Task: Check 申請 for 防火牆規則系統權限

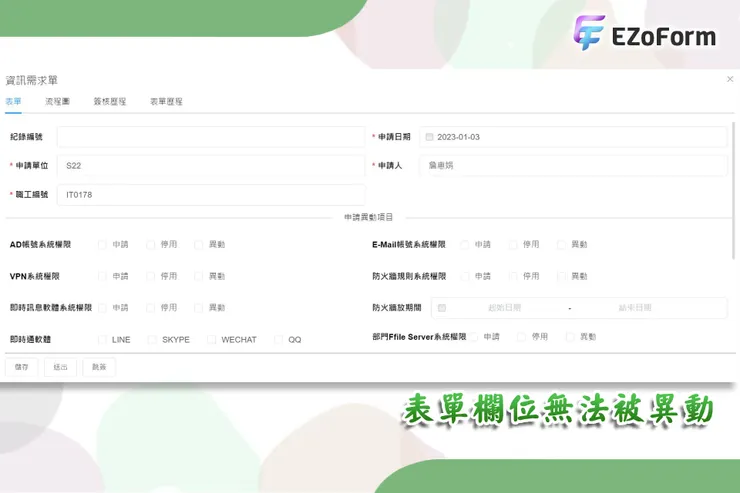Action: point(464,276)
